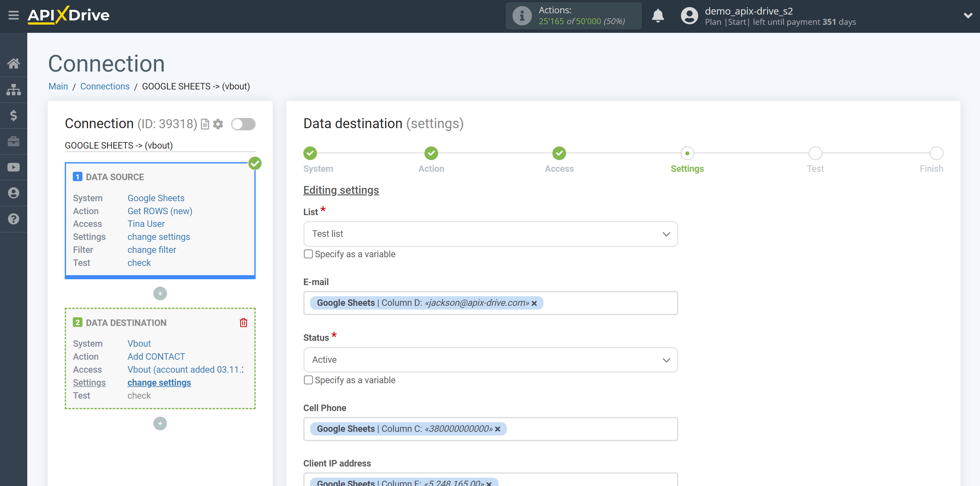Click the Editing settings heading
Viewport: 980px width, 486px height.
coord(341,190)
